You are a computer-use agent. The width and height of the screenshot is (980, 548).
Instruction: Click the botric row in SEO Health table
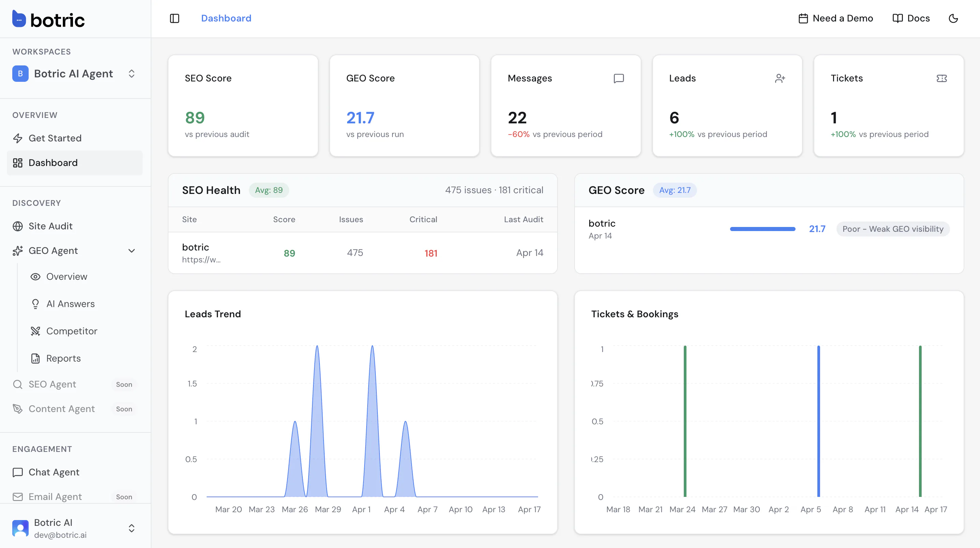pos(362,253)
